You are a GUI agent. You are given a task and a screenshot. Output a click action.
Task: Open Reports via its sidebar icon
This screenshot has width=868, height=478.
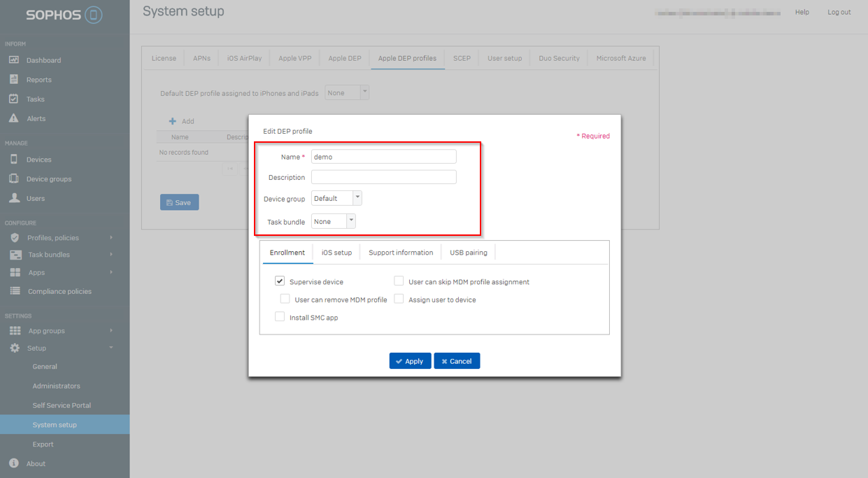(x=14, y=80)
